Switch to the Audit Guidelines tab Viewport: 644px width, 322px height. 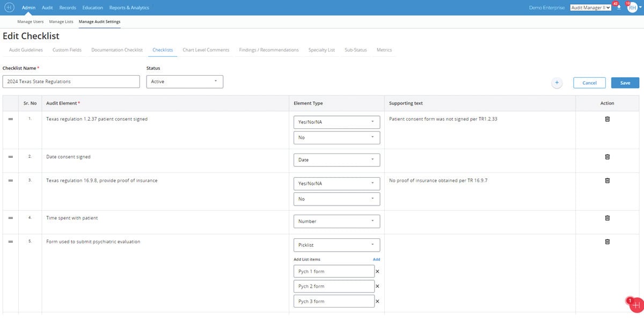26,50
